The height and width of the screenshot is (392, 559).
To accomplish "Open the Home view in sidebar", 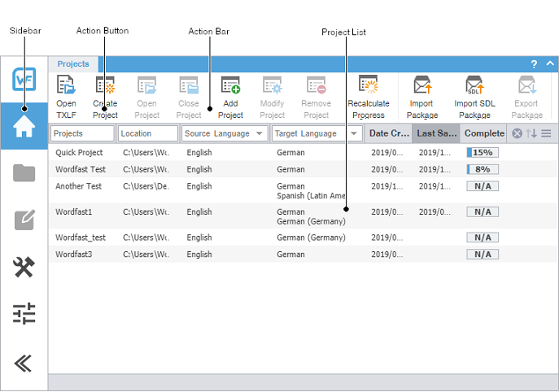I will point(24,128).
